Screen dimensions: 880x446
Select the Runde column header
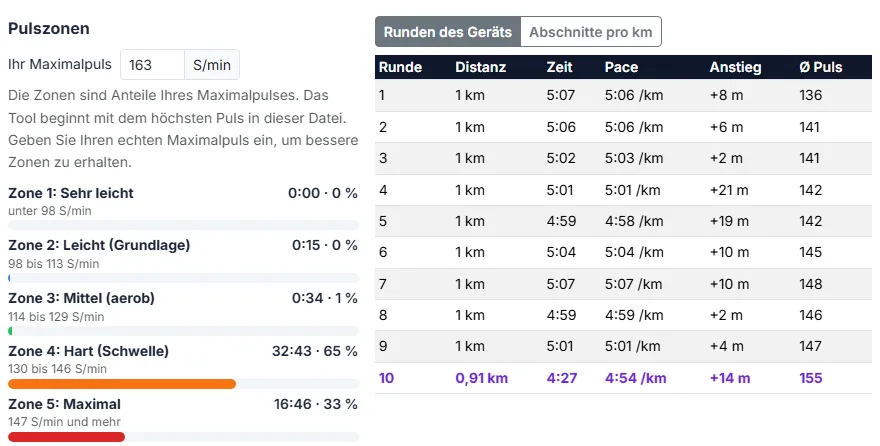(400, 67)
